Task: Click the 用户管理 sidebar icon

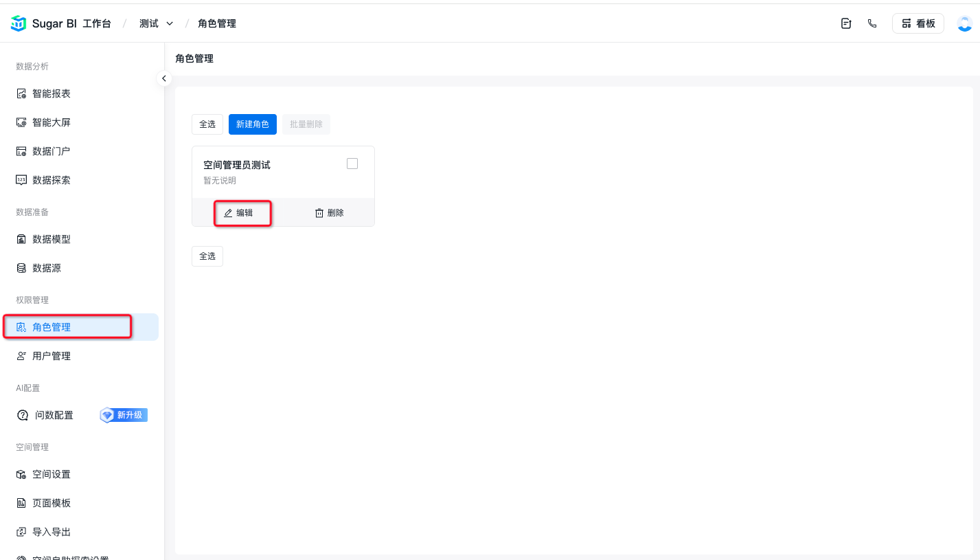Action: [x=21, y=356]
